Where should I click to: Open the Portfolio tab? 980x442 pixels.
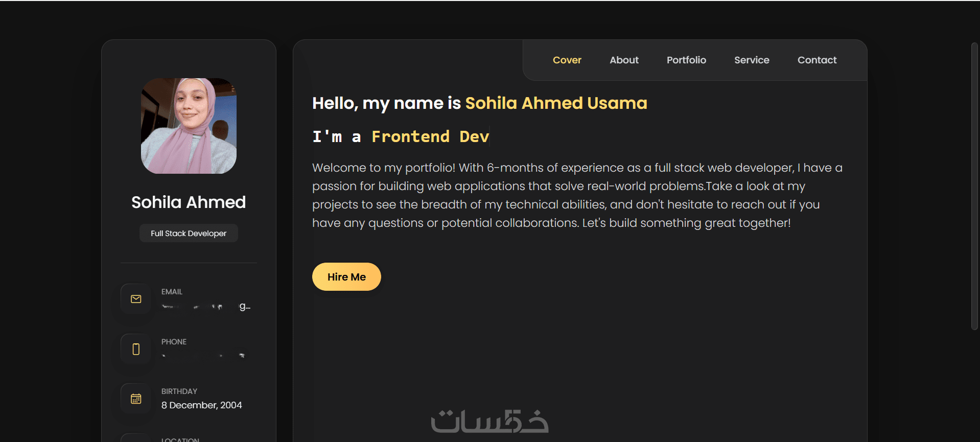click(x=686, y=60)
